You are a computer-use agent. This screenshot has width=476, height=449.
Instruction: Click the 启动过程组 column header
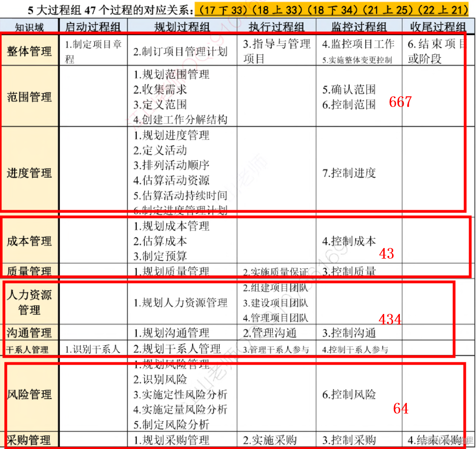pos(93,27)
